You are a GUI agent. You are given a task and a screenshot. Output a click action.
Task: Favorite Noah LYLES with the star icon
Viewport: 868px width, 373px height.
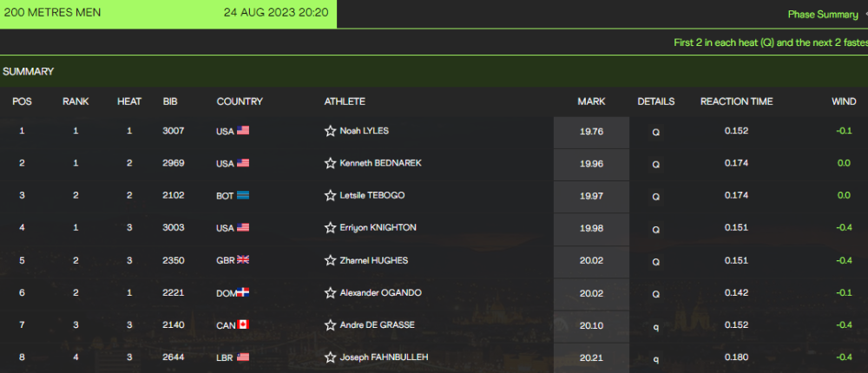point(331,131)
